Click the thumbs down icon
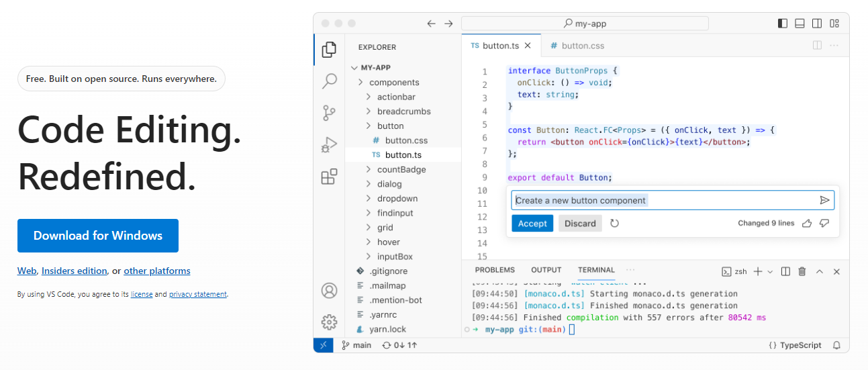This screenshot has width=868, height=370. [824, 223]
